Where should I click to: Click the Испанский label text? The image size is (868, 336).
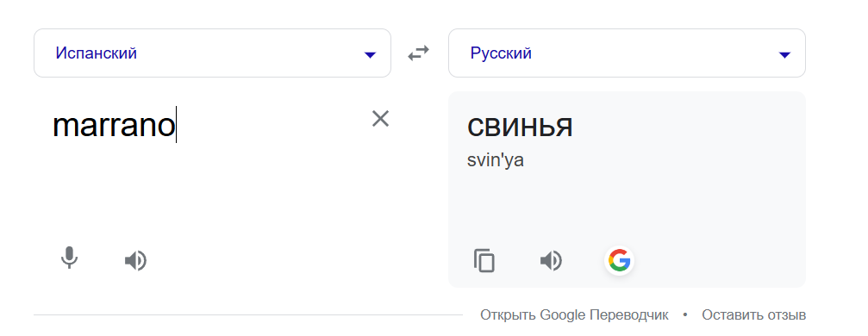(96, 53)
